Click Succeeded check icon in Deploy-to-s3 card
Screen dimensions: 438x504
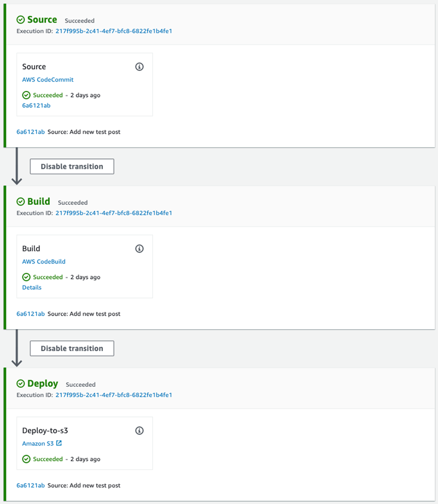[26, 459]
